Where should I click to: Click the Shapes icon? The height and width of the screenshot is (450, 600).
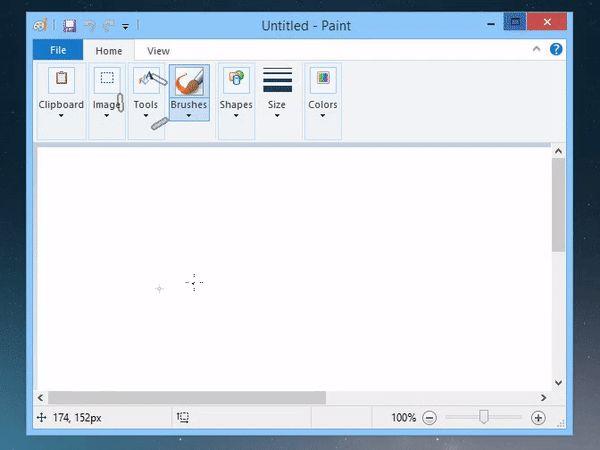click(236, 79)
